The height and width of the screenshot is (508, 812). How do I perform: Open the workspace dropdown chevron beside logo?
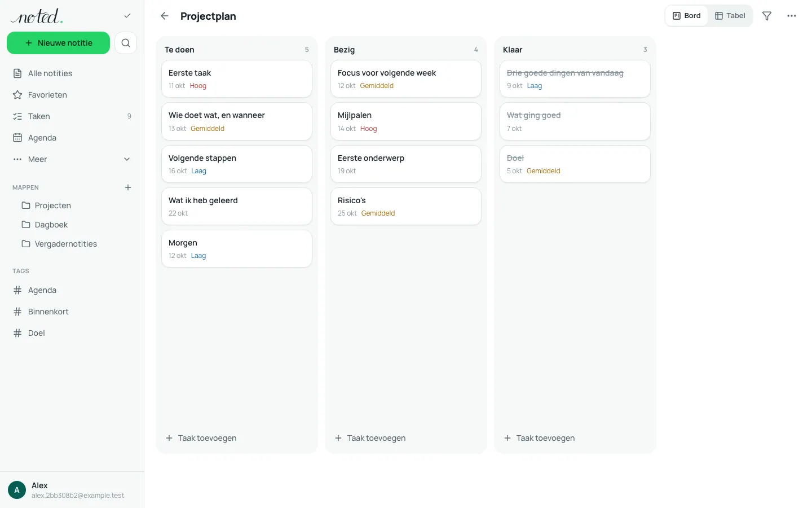[127, 16]
